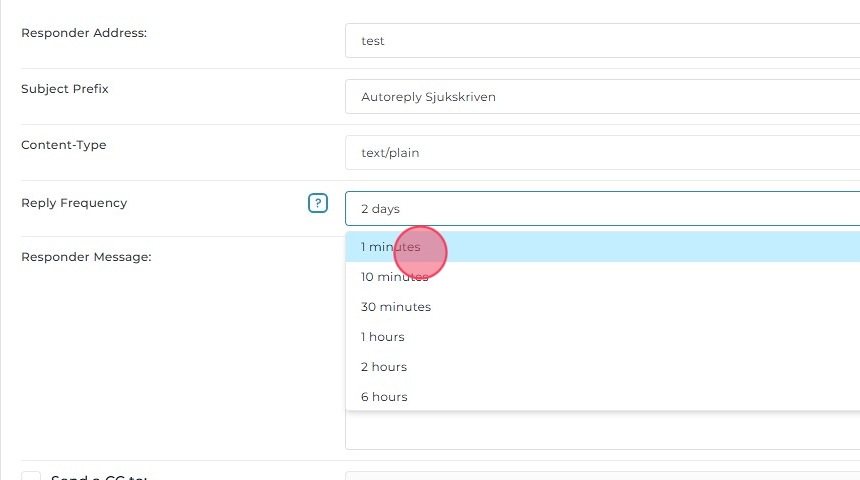Toggle the Send a CC checkbox
This screenshot has width=860, height=480.
point(32,477)
